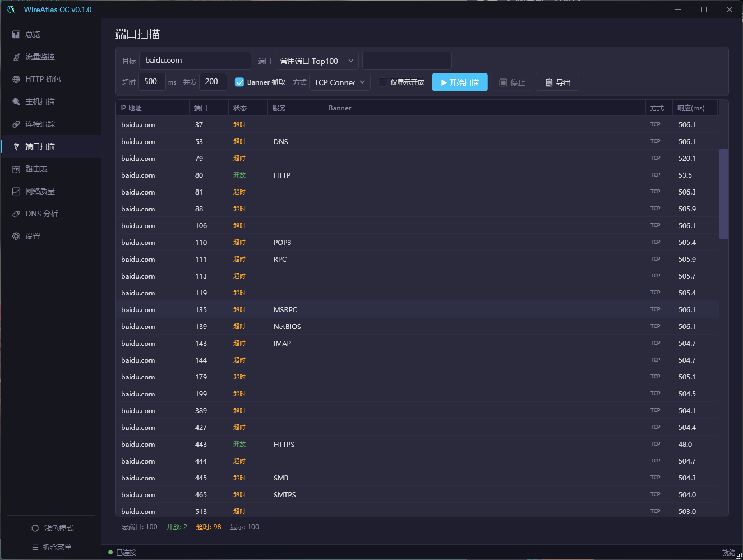Click the WireAtlas app logo icon

11,10
